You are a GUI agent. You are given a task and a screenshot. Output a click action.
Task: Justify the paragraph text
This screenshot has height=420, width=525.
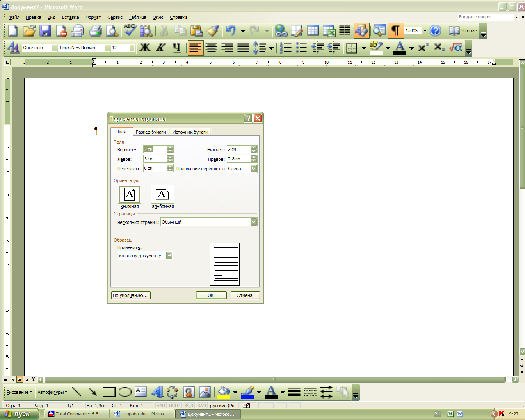click(244, 48)
